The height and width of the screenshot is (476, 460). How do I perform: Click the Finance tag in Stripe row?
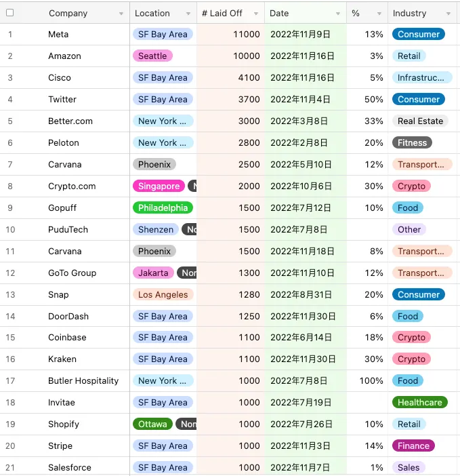(x=413, y=446)
